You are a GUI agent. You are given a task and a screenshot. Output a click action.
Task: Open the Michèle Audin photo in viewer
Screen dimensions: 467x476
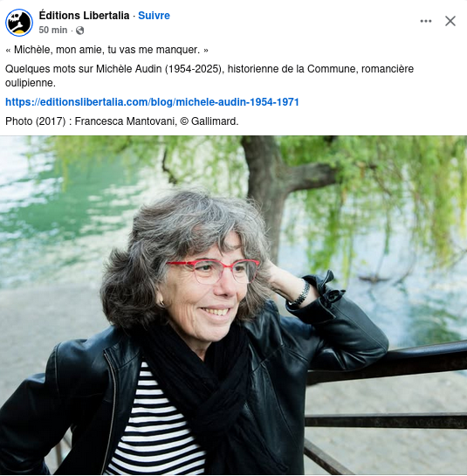click(x=233, y=306)
